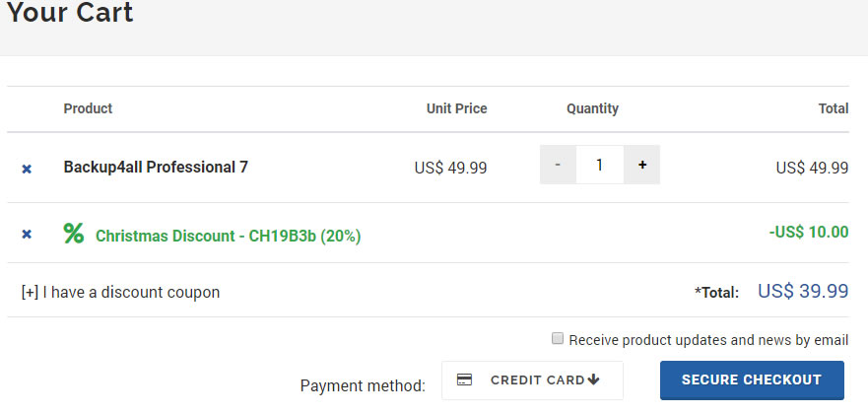Increase quantity with the plus button
868x414 pixels.
tap(642, 165)
